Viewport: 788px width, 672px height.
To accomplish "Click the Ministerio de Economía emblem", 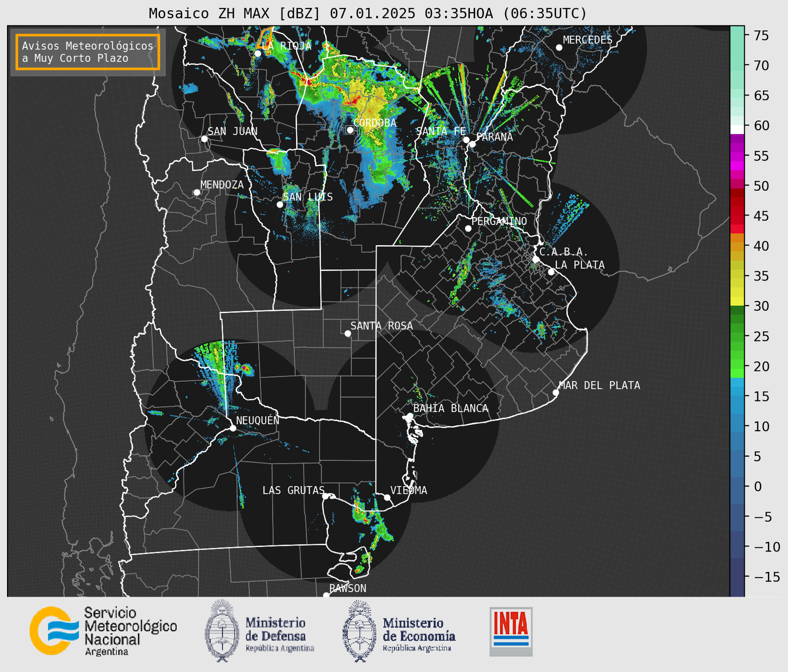I will pyautogui.click(x=360, y=631).
